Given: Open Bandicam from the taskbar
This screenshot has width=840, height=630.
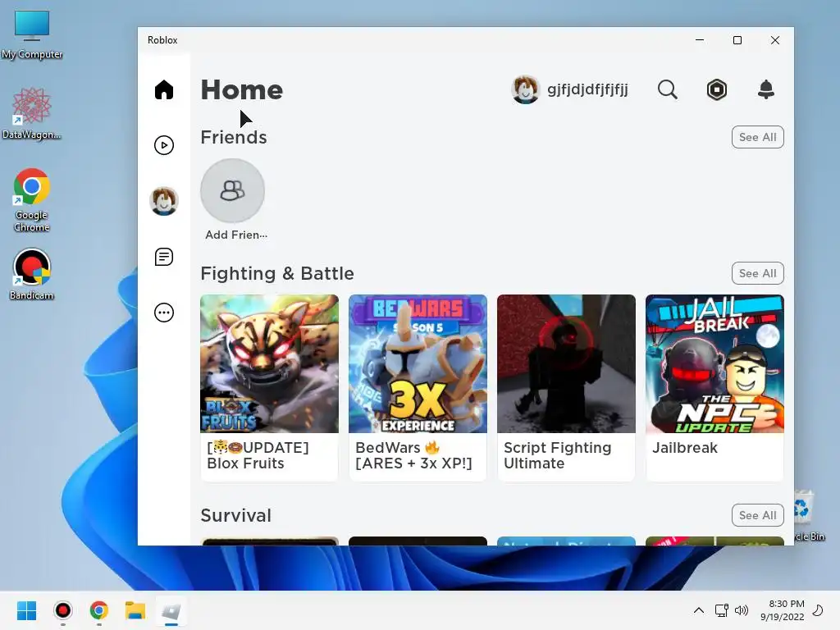Looking at the screenshot, I should pyautogui.click(x=62, y=610).
